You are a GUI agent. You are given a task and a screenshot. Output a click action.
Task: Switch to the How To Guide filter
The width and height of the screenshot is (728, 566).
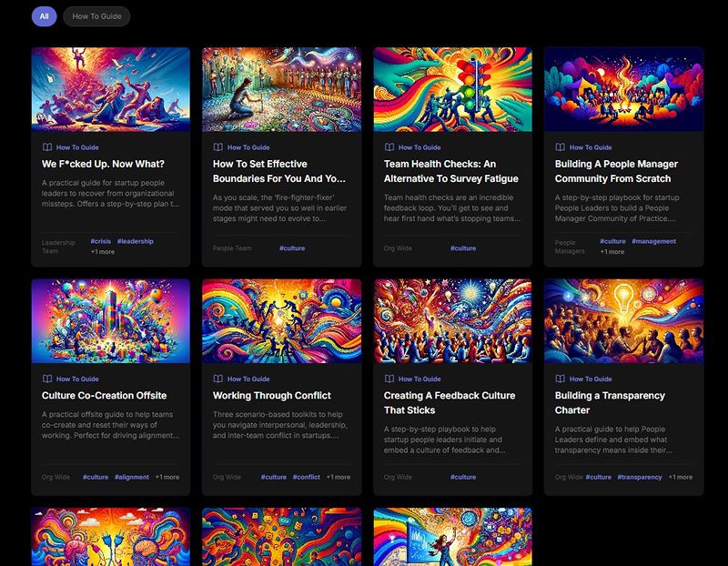coord(96,16)
